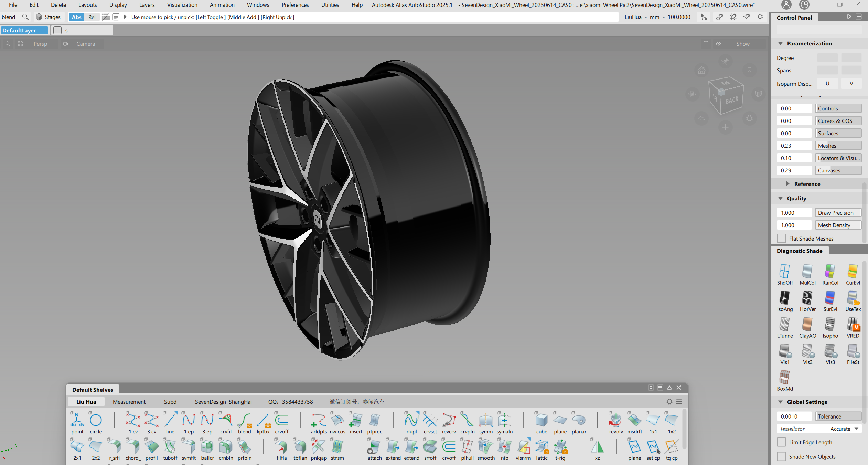Viewport: 868px width, 465px height.
Task: Open the Visualization menu
Action: 182,5
